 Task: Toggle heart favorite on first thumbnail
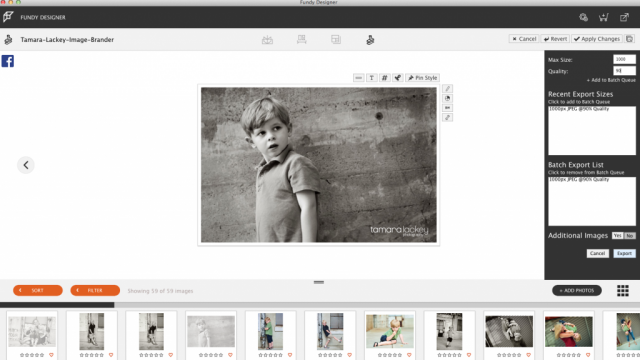51,355
